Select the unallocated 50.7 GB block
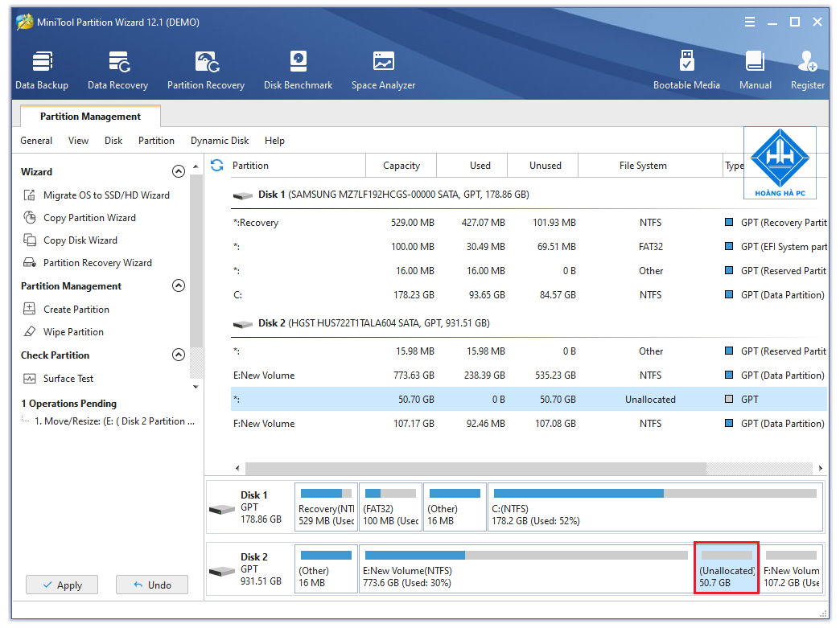 726,568
